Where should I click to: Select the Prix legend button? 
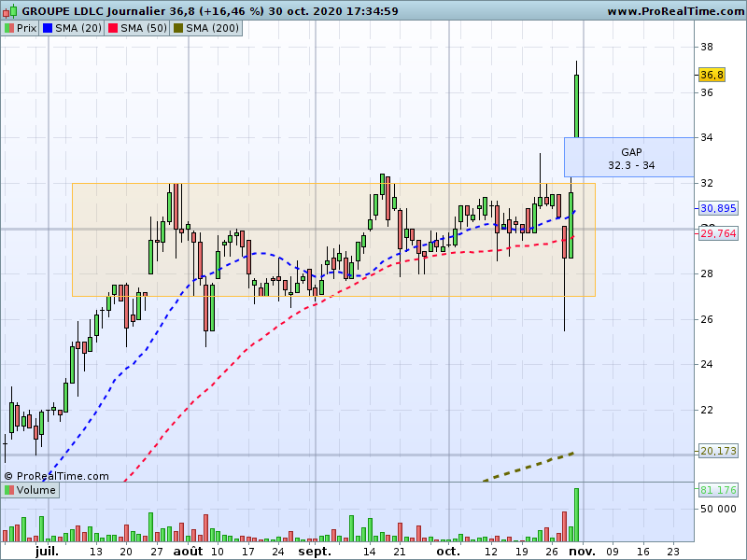click(x=20, y=28)
